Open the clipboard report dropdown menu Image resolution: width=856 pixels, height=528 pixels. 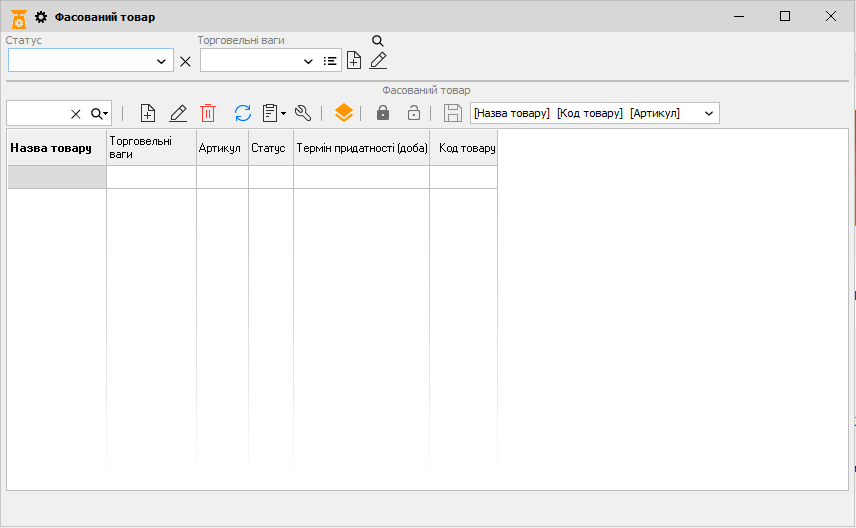coord(274,113)
